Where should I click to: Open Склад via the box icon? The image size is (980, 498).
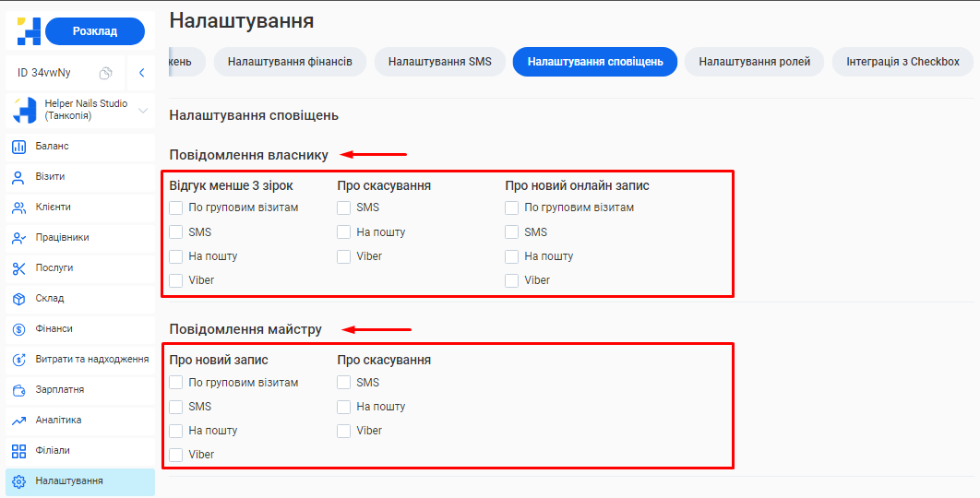click(x=18, y=299)
